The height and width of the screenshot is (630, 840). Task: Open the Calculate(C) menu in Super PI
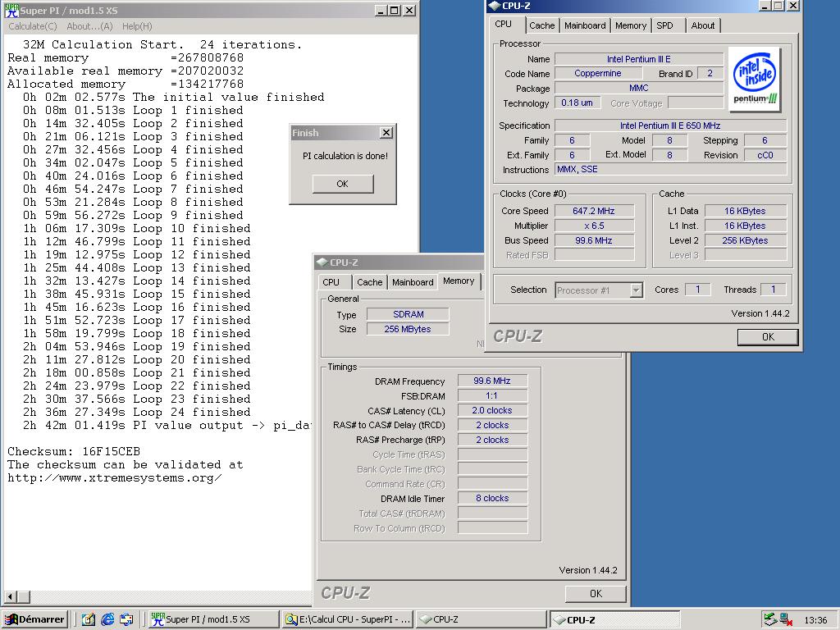click(x=33, y=25)
